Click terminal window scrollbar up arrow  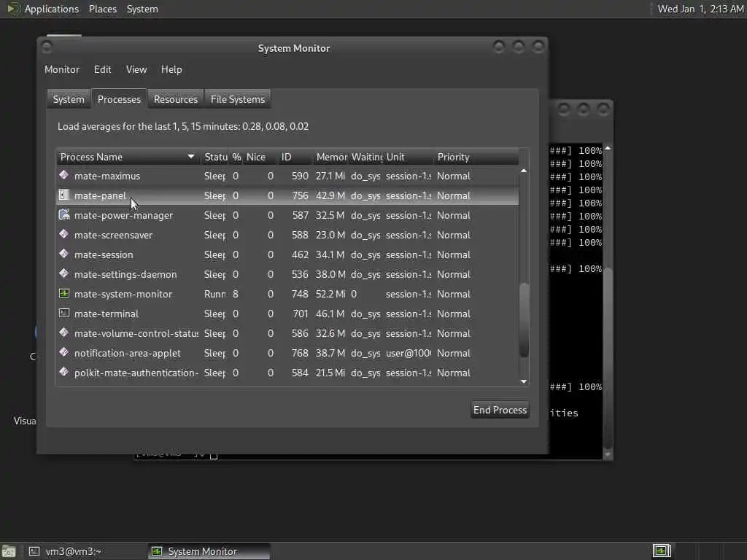point(608,149)
